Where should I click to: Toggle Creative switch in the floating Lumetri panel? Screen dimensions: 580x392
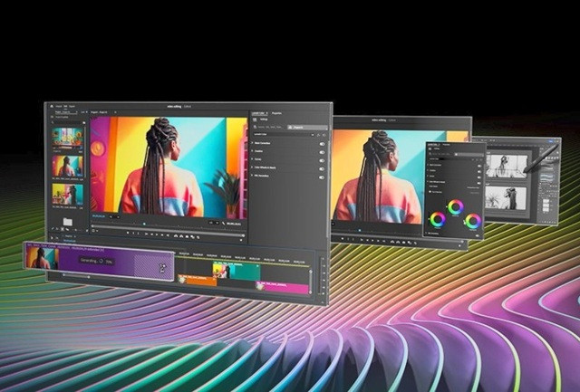(479, 172)
